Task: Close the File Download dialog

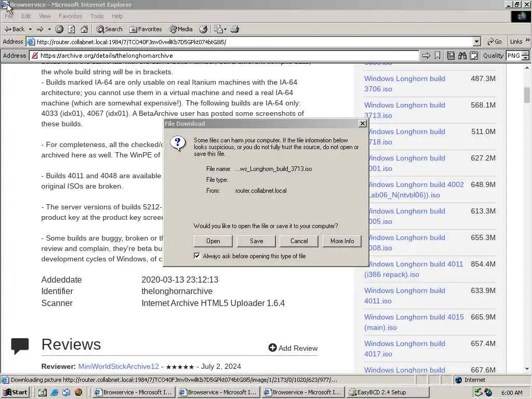Action: coord(362,124)
